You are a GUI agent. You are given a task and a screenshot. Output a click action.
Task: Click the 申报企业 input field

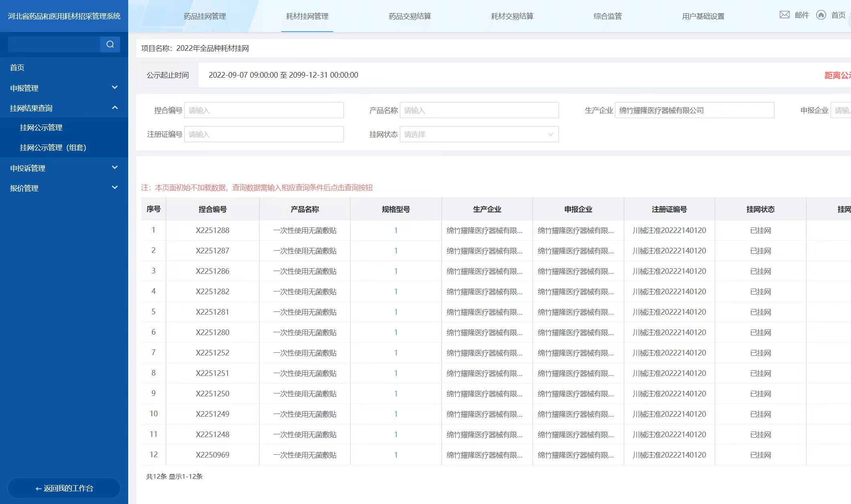pyautogui.click(x=841, y=110)
